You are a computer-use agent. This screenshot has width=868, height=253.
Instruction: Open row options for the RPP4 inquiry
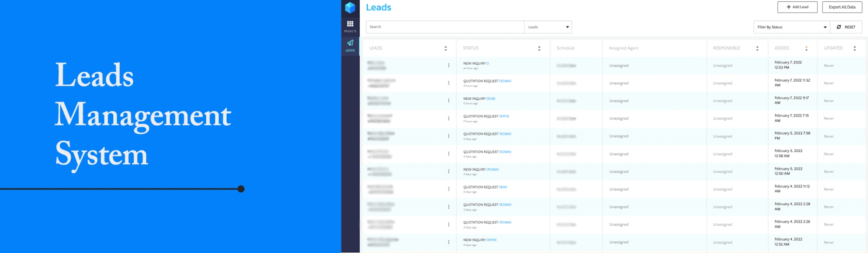449,242
